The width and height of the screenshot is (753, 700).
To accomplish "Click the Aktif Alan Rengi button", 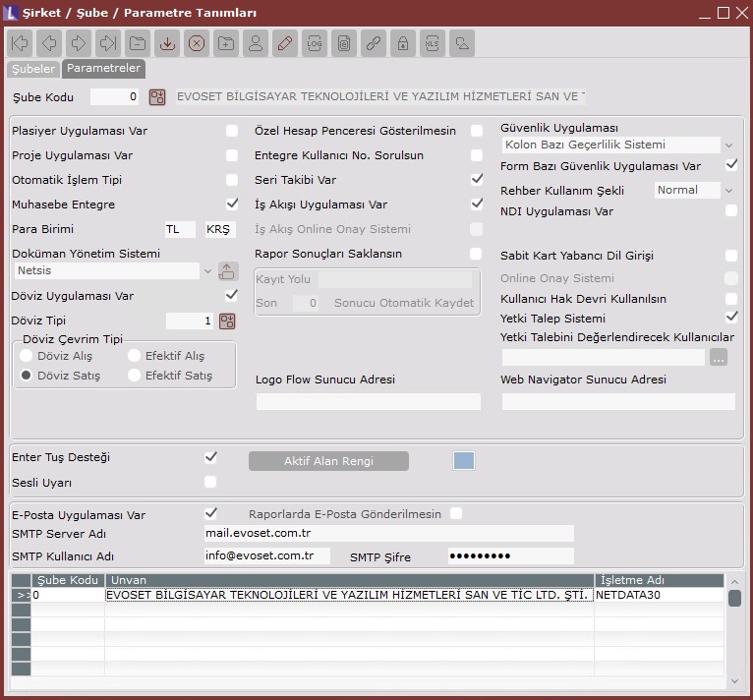I will point(329,461).
